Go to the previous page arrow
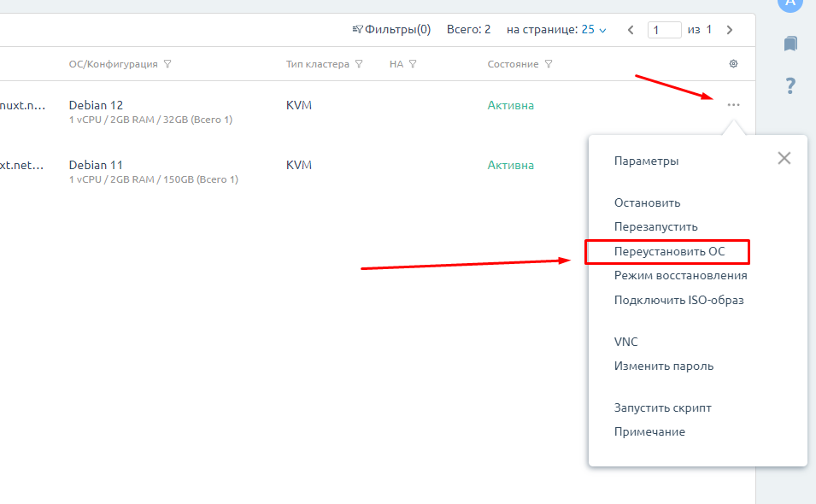 [631, 30]
